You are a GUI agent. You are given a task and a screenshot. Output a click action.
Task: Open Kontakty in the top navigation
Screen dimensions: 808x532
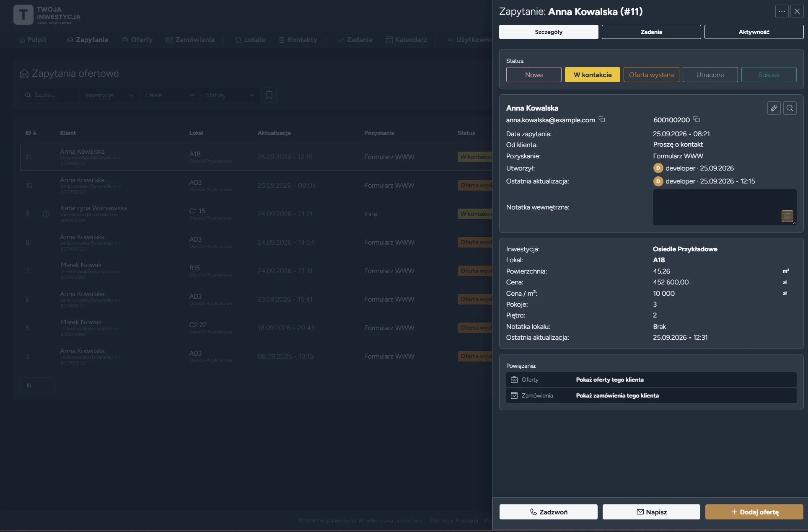[x=298, y=40]
